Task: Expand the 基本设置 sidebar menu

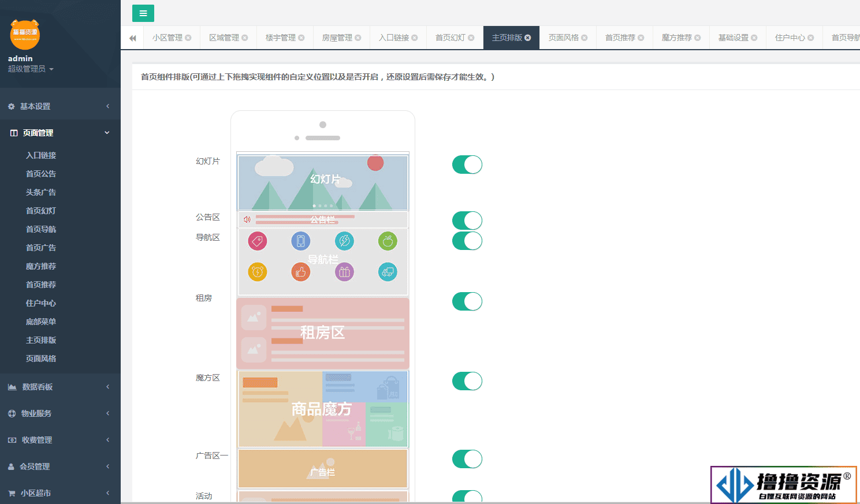Action: click(x=60, y=106)
